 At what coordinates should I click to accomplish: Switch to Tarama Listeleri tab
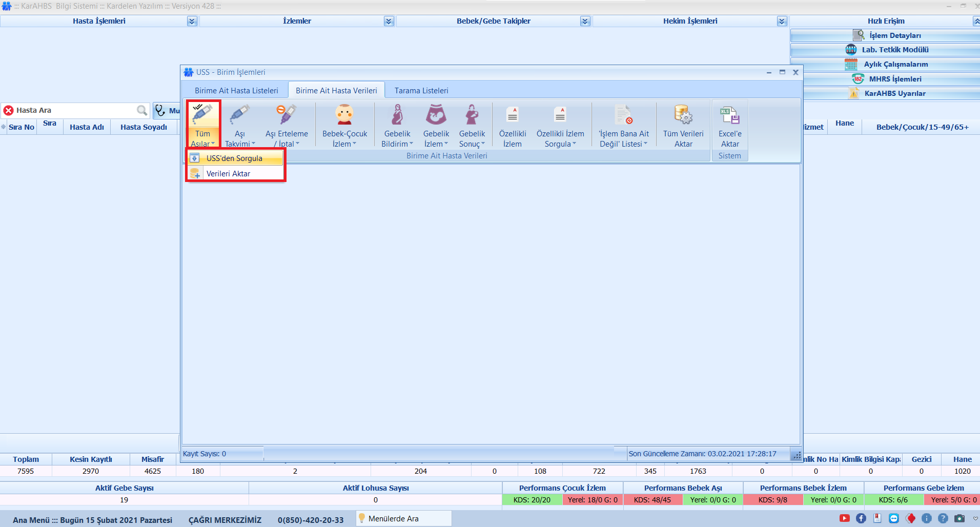(421, 91)
